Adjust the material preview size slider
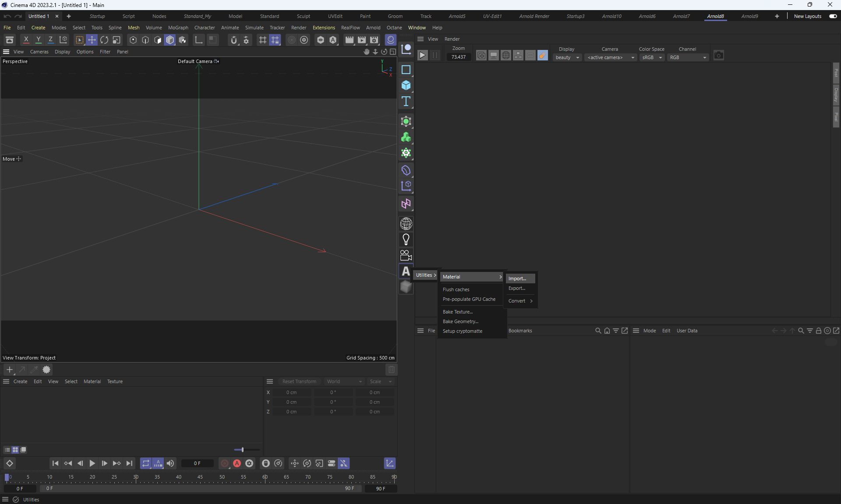841x504 pixels. tap(243, 450)
